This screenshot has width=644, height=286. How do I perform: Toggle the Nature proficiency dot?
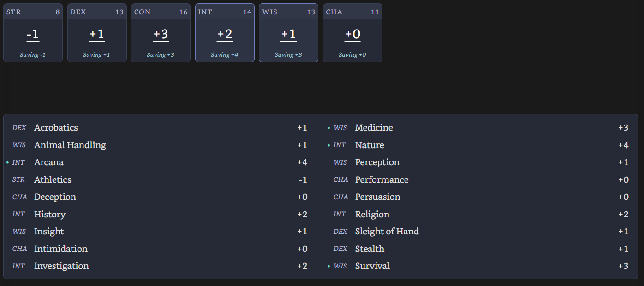pyautogui.click(x=328, y=145)
